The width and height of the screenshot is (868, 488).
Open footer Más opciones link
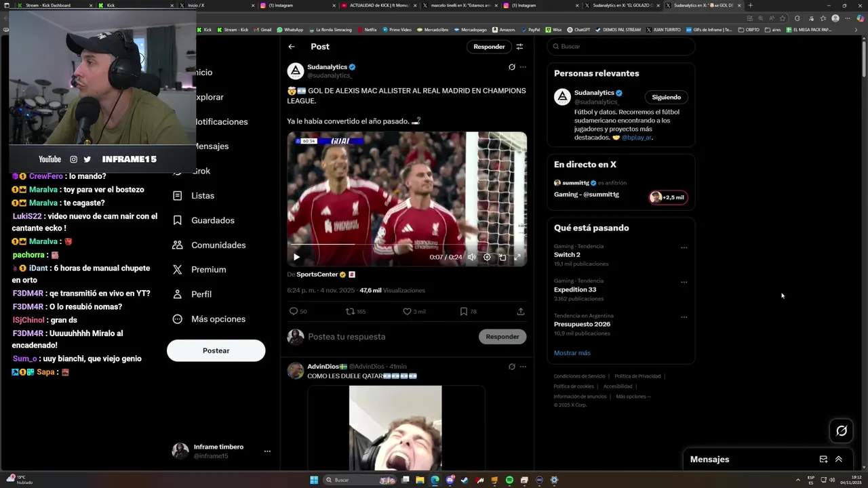click(633, 396)
